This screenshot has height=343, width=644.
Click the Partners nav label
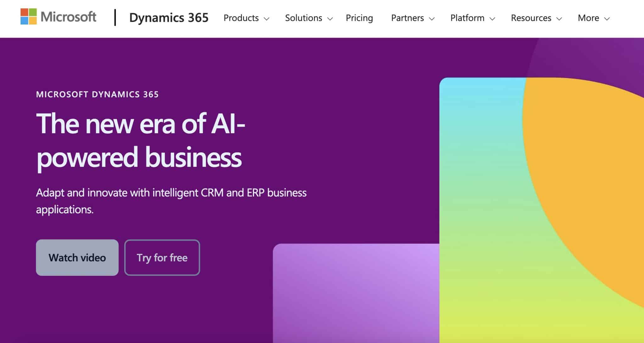point(407,18)
